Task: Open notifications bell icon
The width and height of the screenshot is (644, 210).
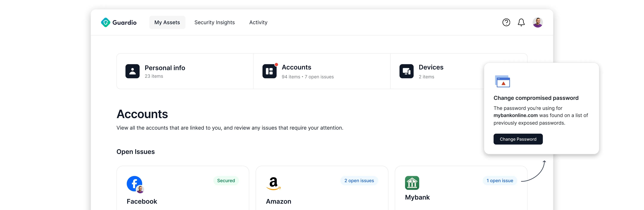Action: click(521, 22)
